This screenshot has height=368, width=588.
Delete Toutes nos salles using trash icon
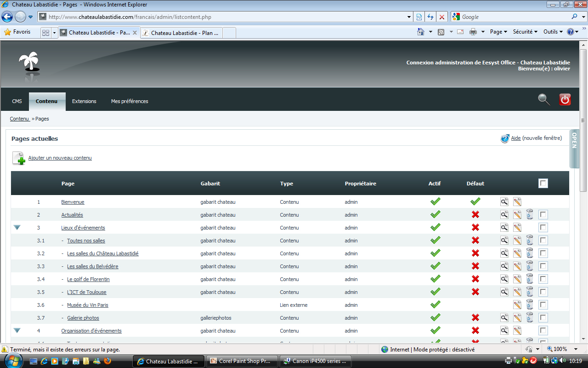pyautogui.click(x=530, y=240)
